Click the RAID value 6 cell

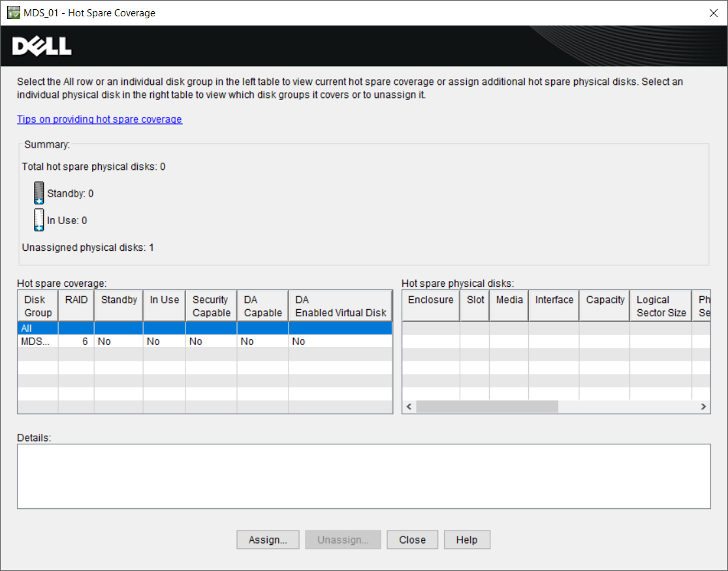coord(76,342)
